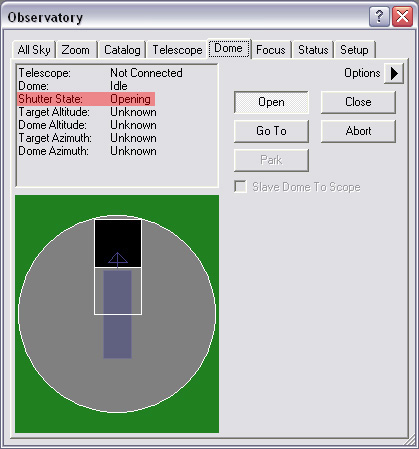
Task: Click the blue telescope tube rectangle
Action: pos(117,314)
